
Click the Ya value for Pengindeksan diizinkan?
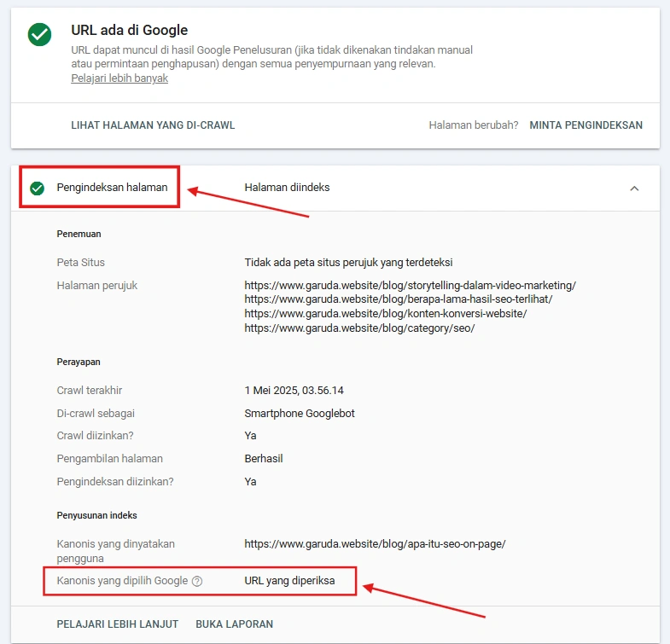coord(250,482)
